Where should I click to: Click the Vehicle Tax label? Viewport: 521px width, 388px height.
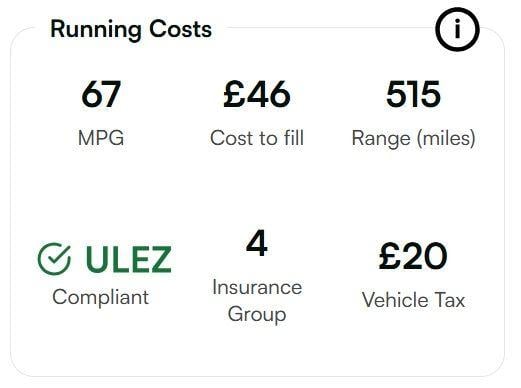(413, 300)
